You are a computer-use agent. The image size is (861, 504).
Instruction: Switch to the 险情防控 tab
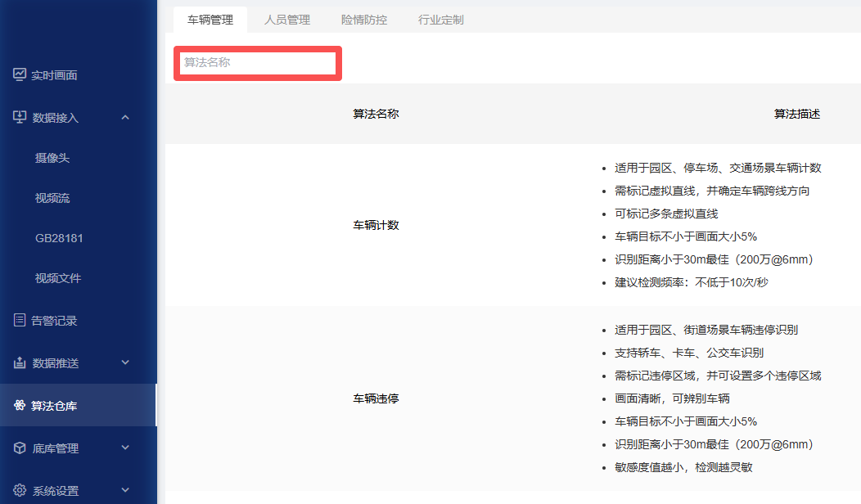point(364,20)
